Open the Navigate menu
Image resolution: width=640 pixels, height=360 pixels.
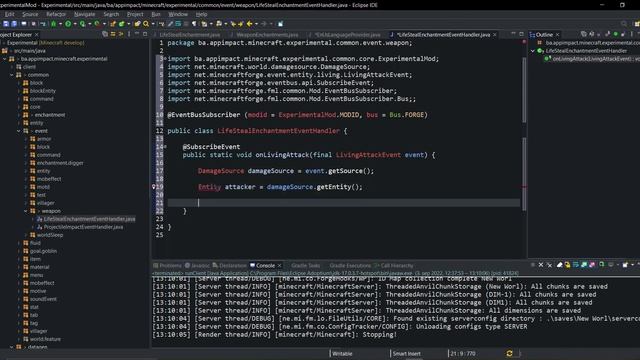(84, 14)
